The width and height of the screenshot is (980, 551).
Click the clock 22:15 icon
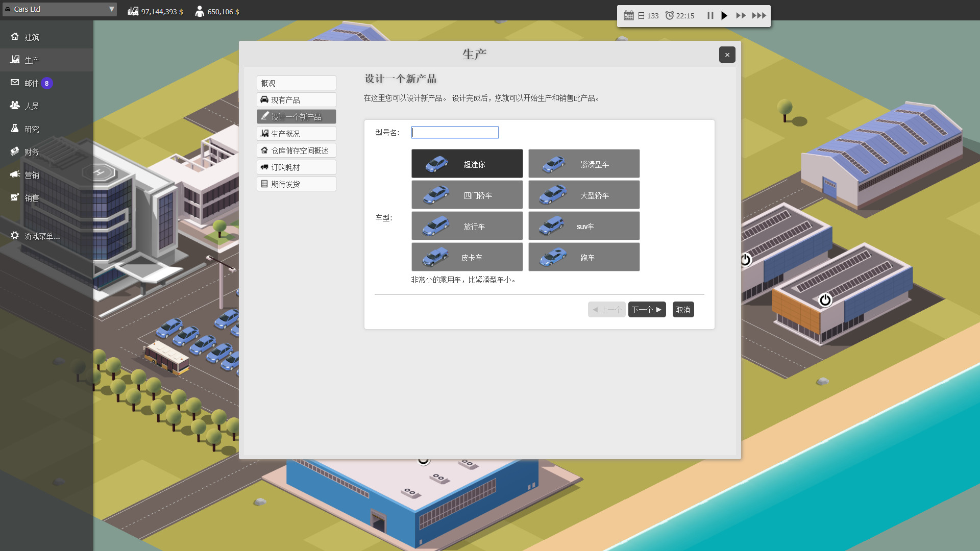(669, 16)
